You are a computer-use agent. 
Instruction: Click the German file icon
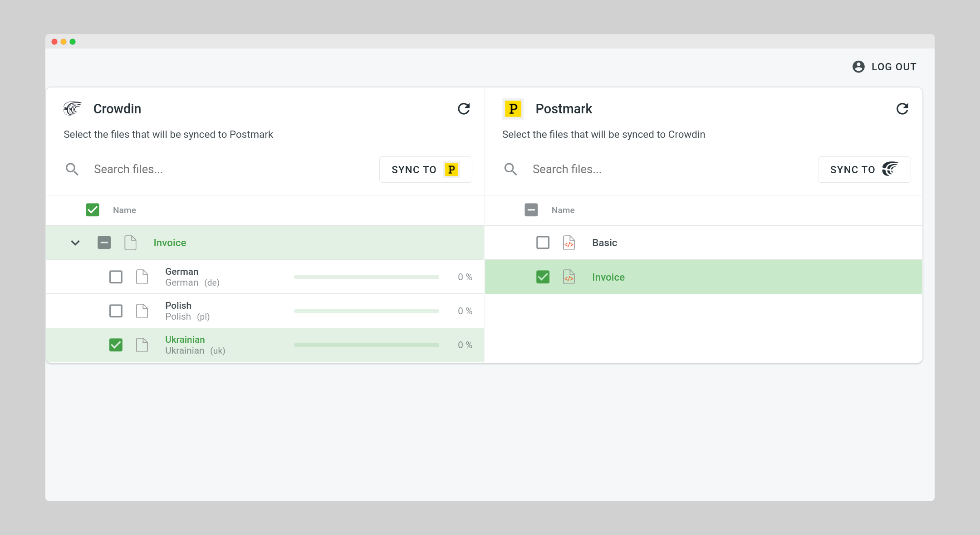pyautogui.click(x=142, y=277)
